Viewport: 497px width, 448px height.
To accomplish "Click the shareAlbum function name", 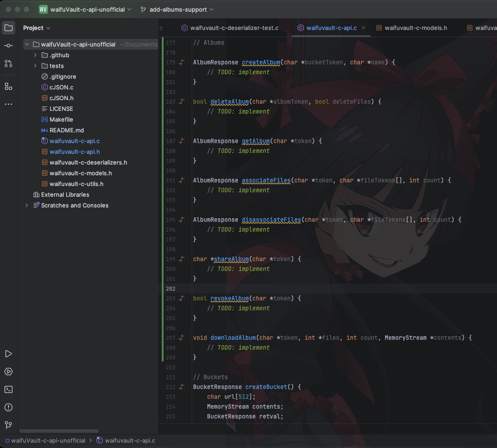I will pos(232,259).
